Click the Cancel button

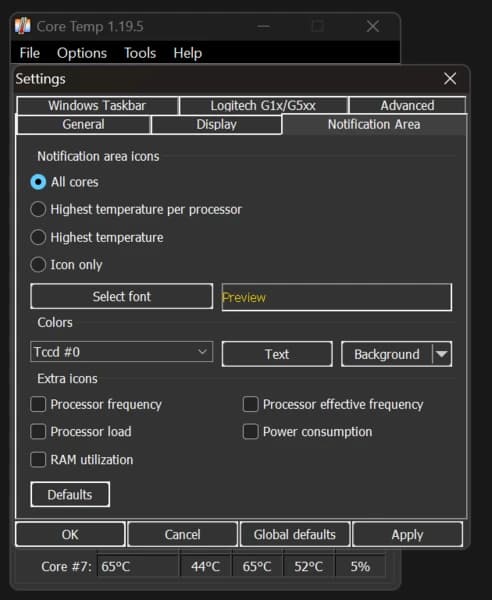(x=182, y=534)
